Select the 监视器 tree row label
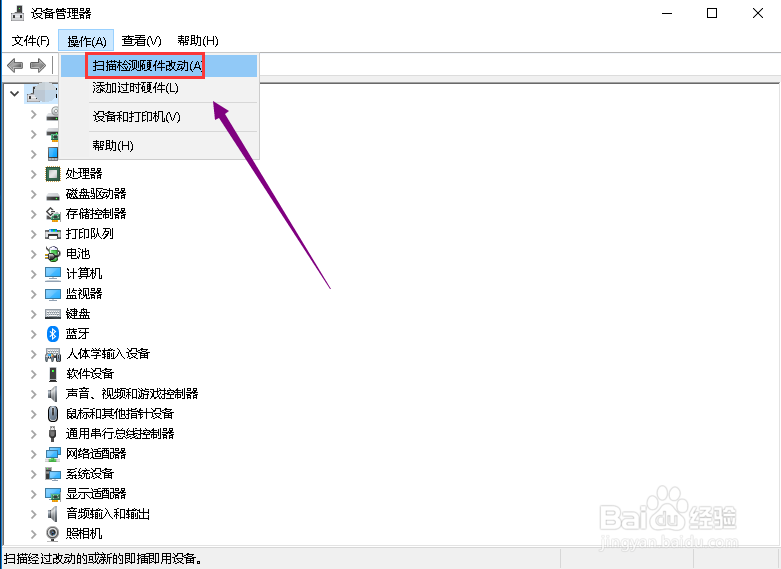This screenshot has width=781, height=569. pos(84,294)
